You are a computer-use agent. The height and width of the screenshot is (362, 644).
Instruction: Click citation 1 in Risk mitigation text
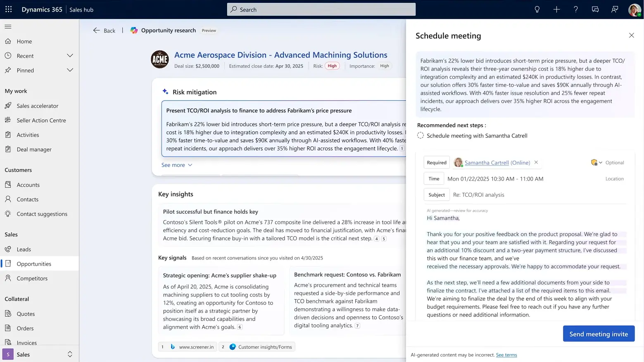pos(402,148)
